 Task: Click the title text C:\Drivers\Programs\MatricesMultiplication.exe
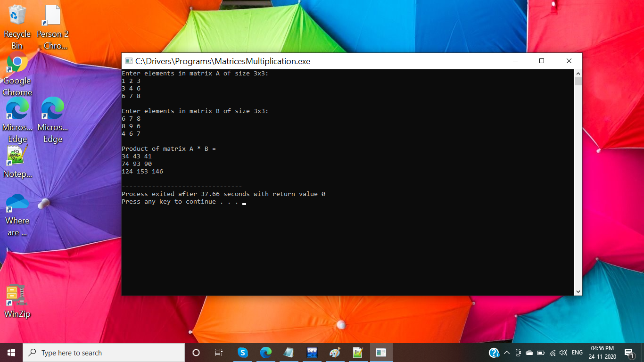[x=223, y=61]
